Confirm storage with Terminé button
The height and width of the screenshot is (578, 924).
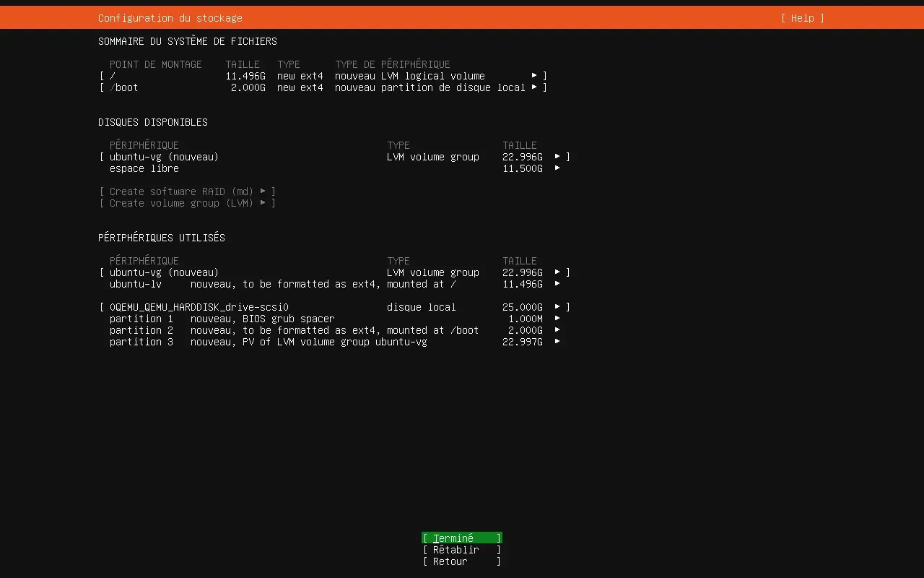462,538
